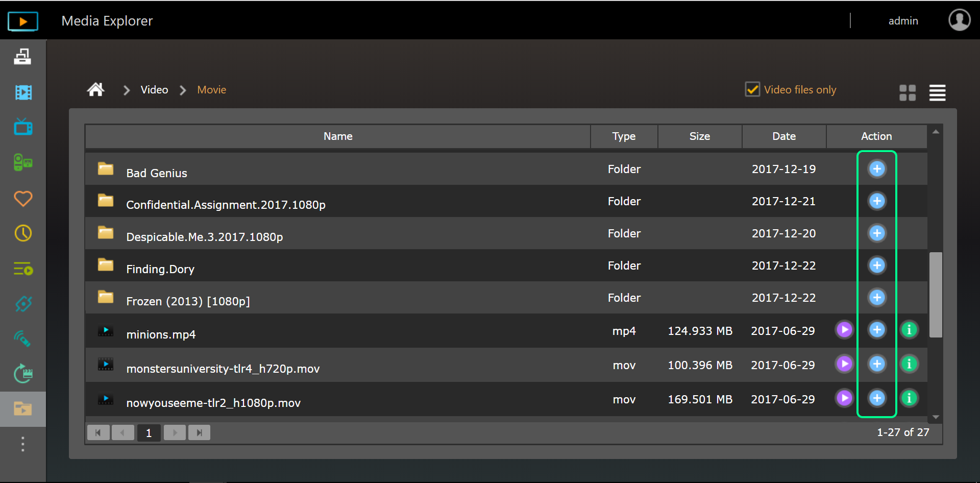Go to home folder icon

click(x=95, y=89)
